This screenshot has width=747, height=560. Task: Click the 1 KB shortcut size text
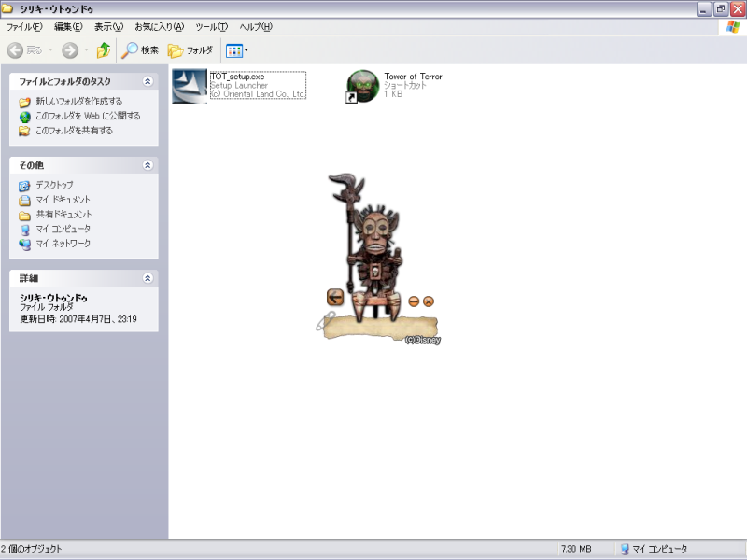coord(393,94)
